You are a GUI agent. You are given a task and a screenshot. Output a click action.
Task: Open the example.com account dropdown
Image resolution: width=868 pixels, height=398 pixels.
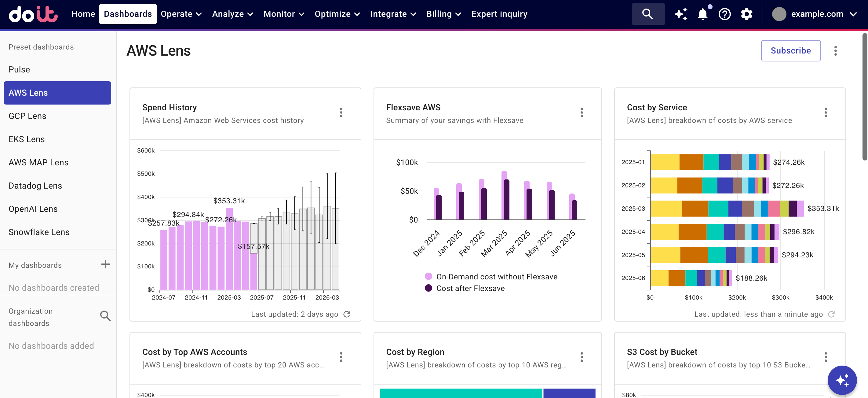point(815,14)
